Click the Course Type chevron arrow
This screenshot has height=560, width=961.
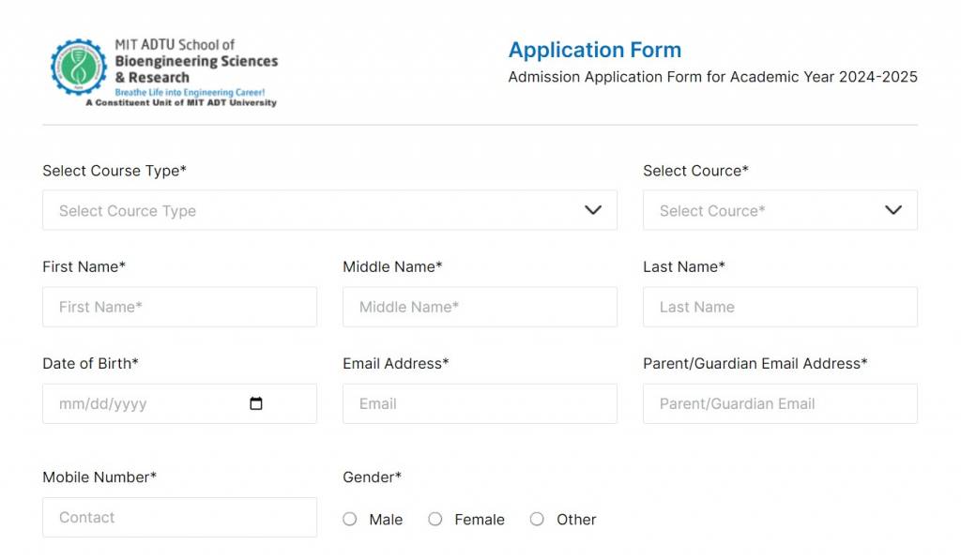tap(593, 210)
